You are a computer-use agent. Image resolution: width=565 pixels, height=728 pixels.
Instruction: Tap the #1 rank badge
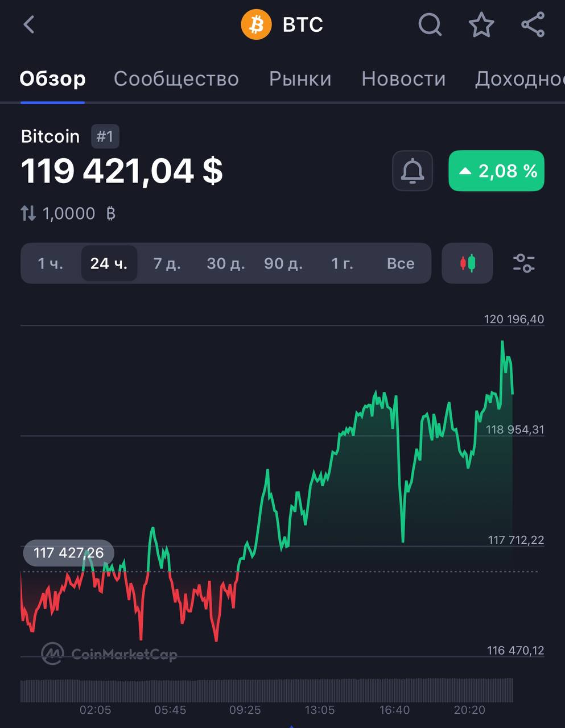tap(105, 136)
